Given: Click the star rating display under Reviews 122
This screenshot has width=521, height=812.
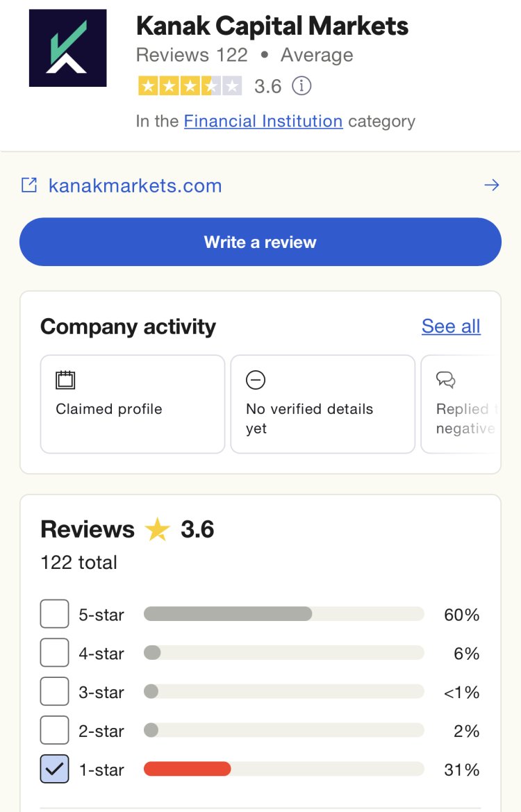Looking at the screenshot, I should point(190,86).
